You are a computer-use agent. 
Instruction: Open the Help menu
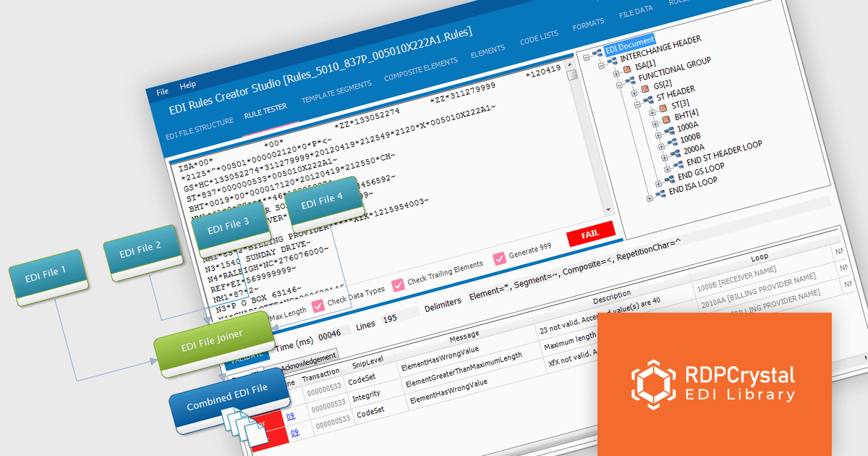pyautogui.click(x=187, y=85)
